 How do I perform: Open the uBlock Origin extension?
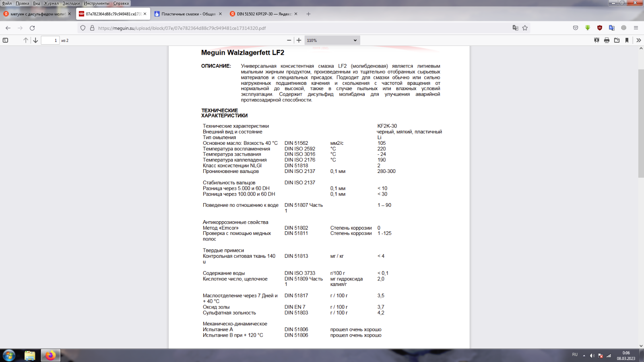tap(600, 28)
